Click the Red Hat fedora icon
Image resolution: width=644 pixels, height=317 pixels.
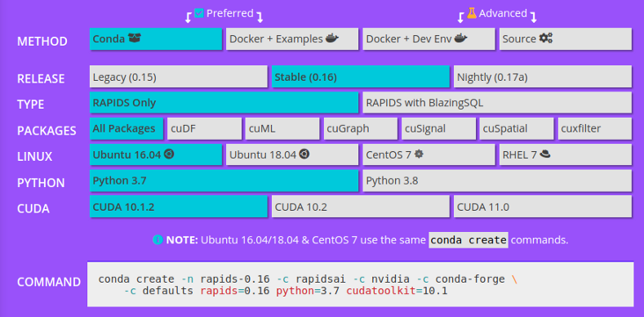coord(544,154)
